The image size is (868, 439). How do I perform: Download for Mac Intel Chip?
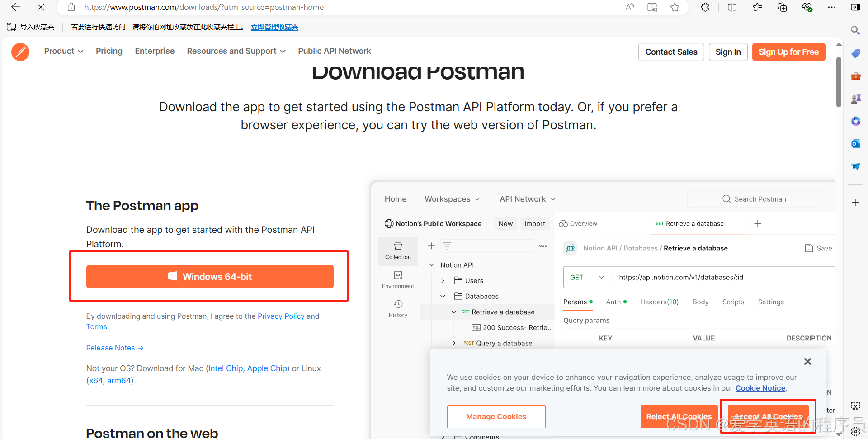point(226,368)
